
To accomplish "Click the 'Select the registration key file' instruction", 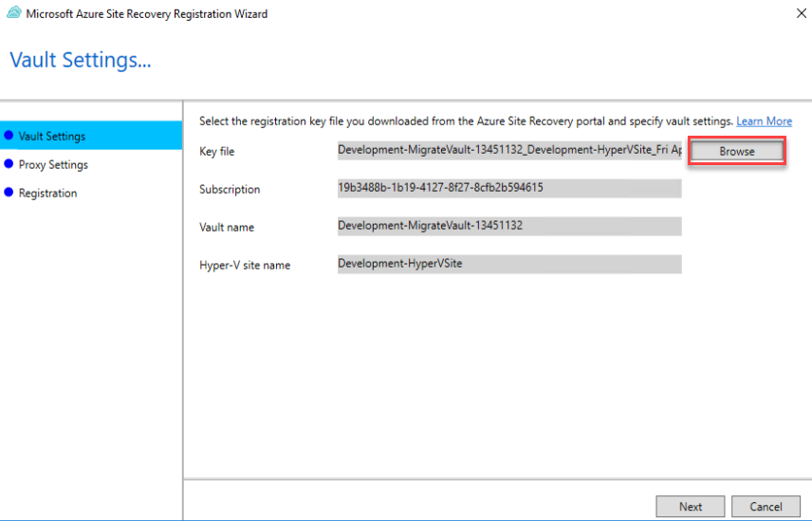I will 466,121.
